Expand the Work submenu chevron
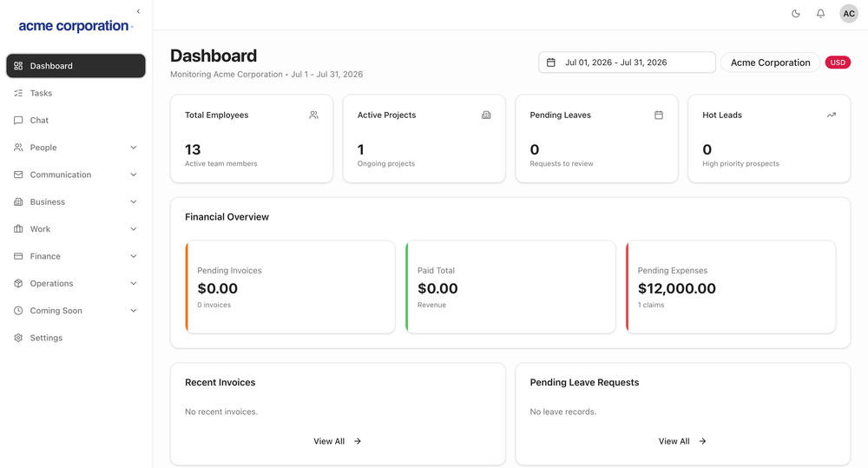The height and width of the screenshot is (468, 868). click(134, 228)
